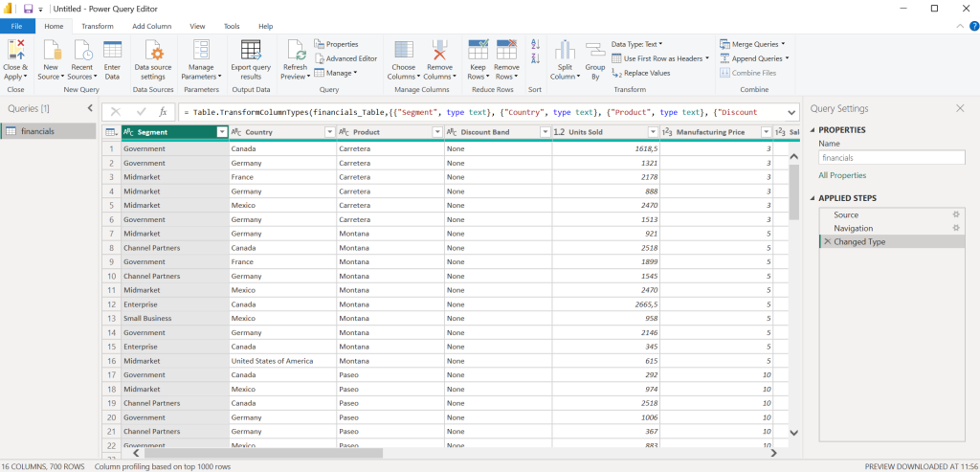Viewport: 980px width, 472px height.
Task: Click the Split Column icon
Action: coord(565,50)
